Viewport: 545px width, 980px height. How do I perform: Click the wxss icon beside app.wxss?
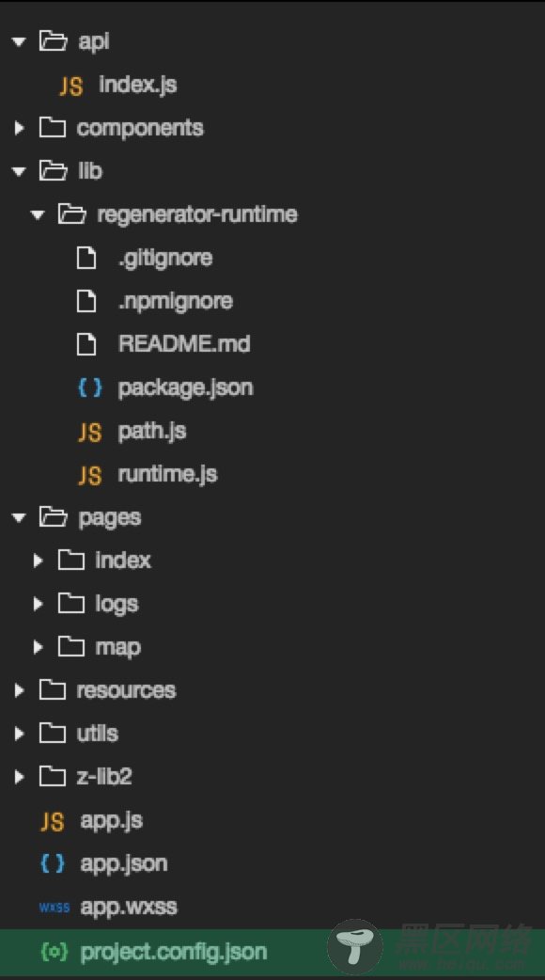pos(54,908)
